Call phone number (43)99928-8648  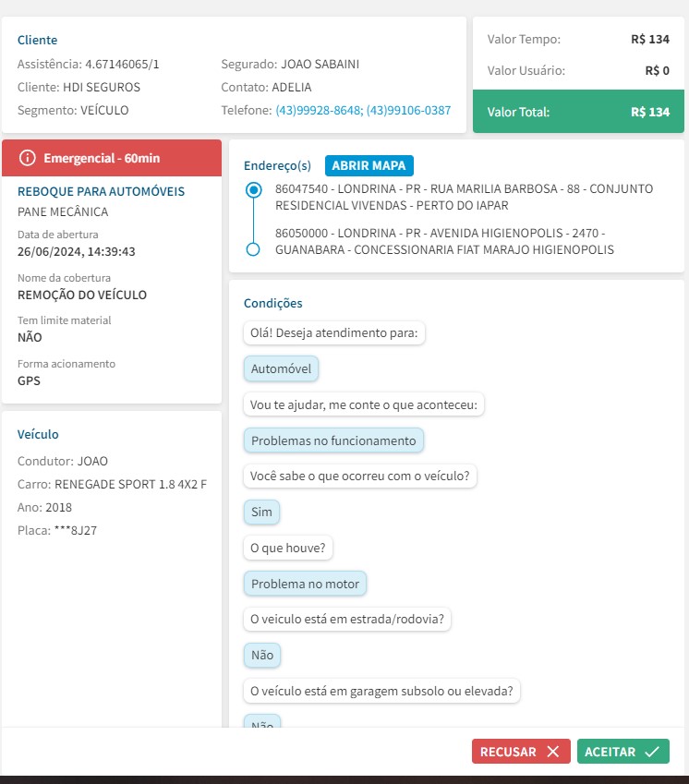coord(320,110)
